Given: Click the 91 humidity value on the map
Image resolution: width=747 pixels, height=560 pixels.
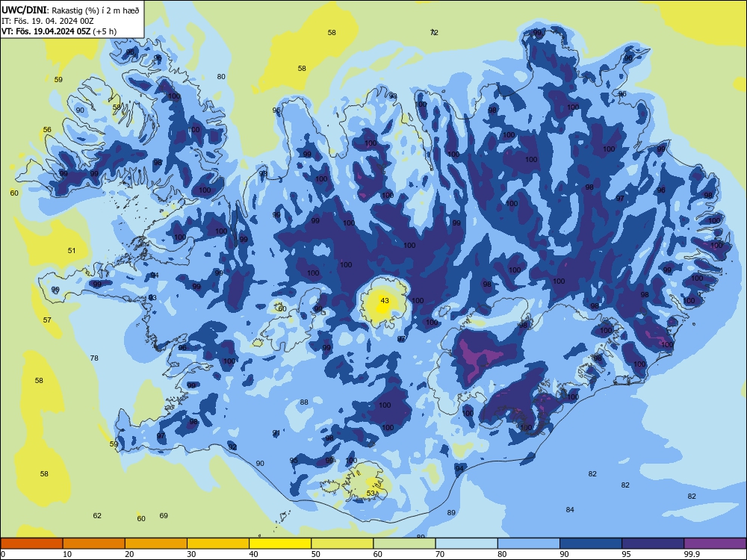Looking at the screenshot, I should [276, 433].
